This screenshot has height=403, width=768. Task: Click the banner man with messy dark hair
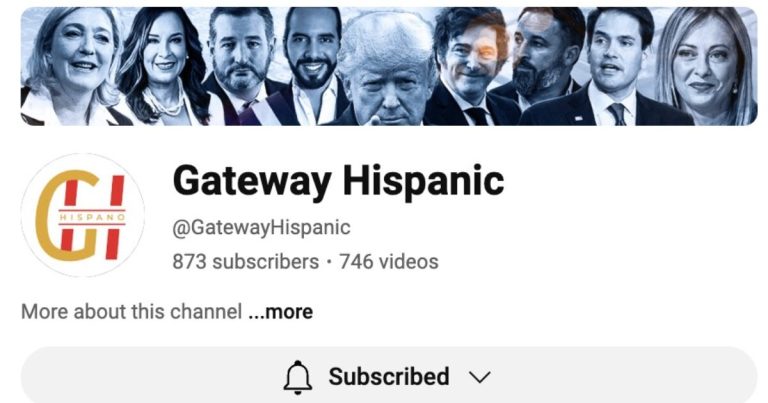[x=470, y=66]
